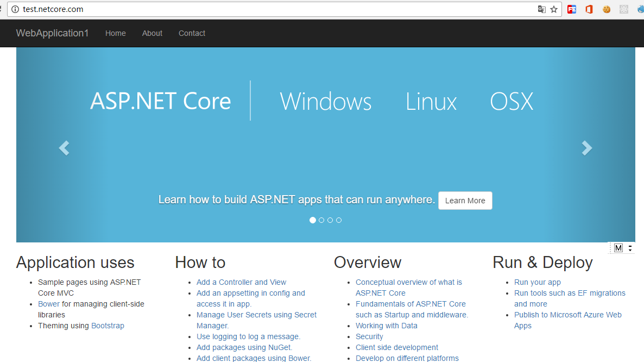Follow the Add a Controller and View link
The width and height of the screenshot is (644, 362).
[241, 282]
